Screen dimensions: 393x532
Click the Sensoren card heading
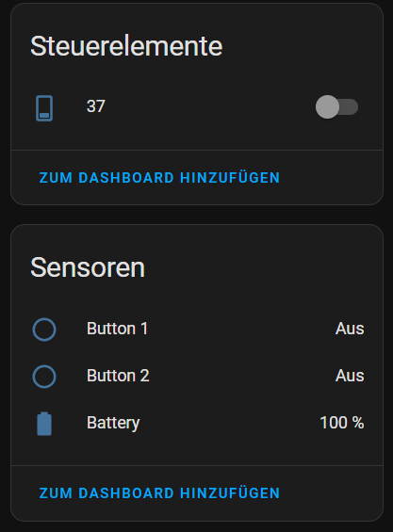88,267
